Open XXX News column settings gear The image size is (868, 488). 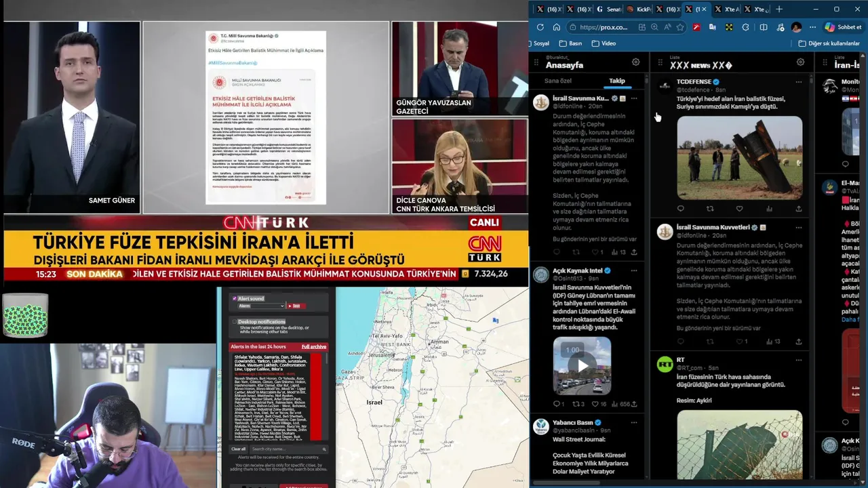tap(800, 62)
